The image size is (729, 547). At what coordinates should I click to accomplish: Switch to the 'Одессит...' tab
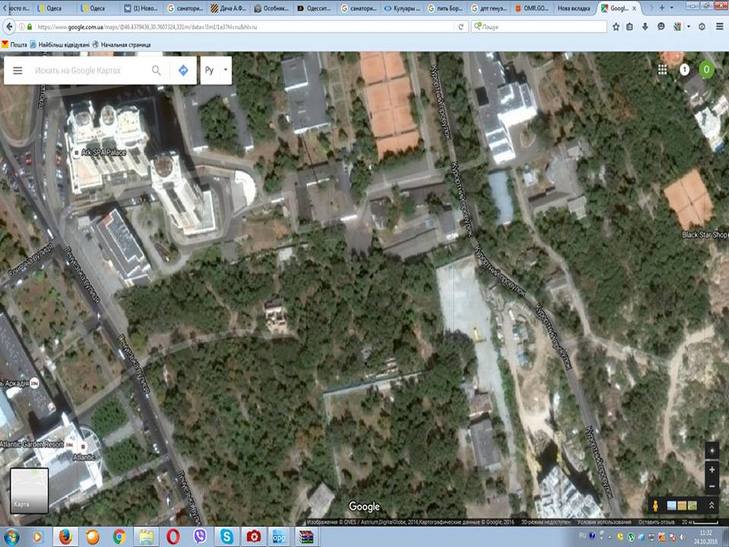[x=315, y=8]
